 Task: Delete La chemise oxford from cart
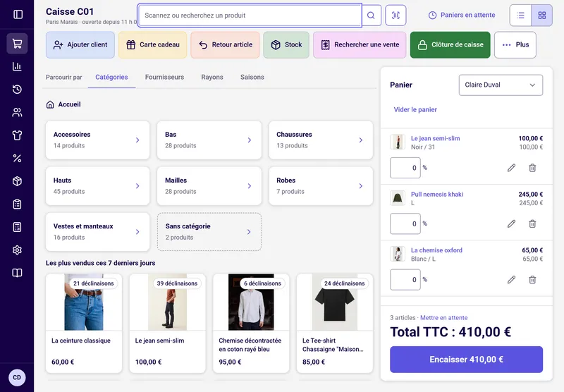point(532,280)
